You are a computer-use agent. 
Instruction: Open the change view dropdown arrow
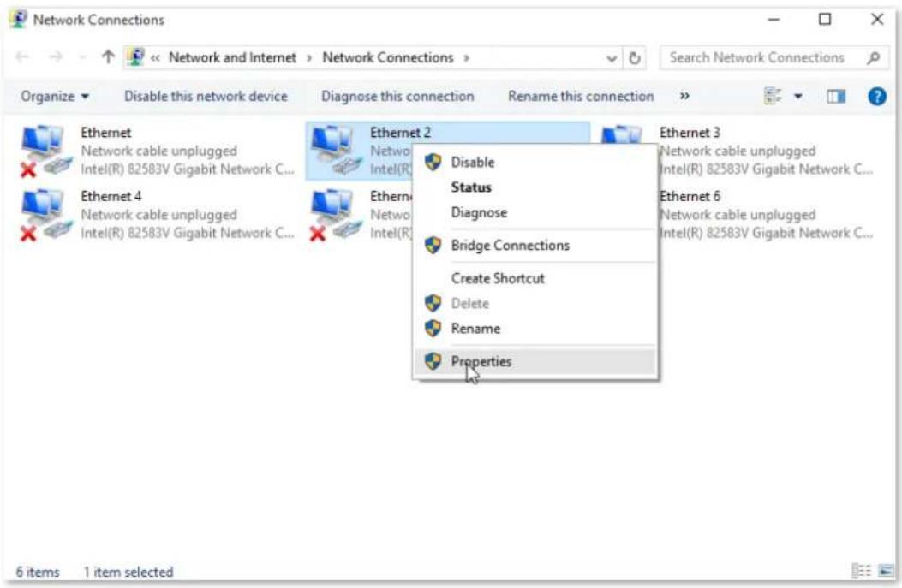tap(797, 96)
